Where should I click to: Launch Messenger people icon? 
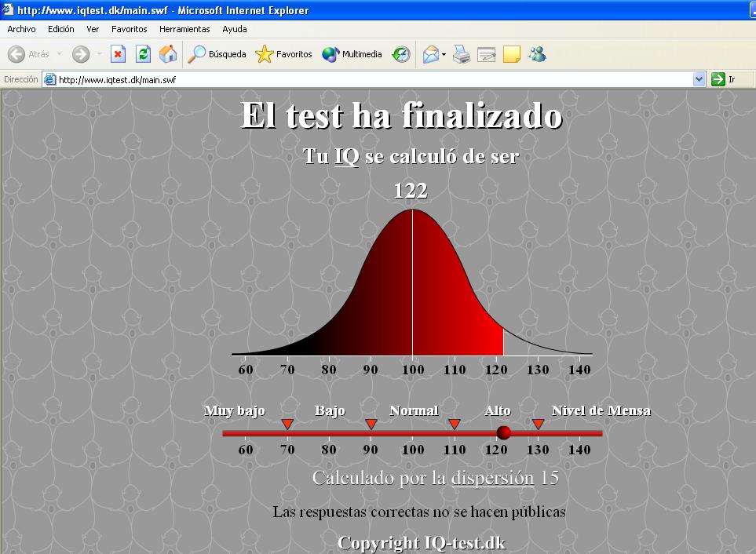[x=537, y=54]
